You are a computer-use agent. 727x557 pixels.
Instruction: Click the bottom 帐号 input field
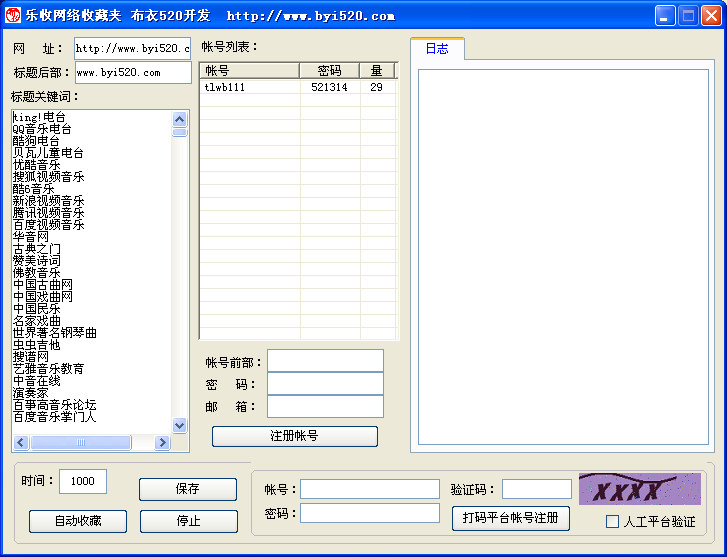pos(370,489)
